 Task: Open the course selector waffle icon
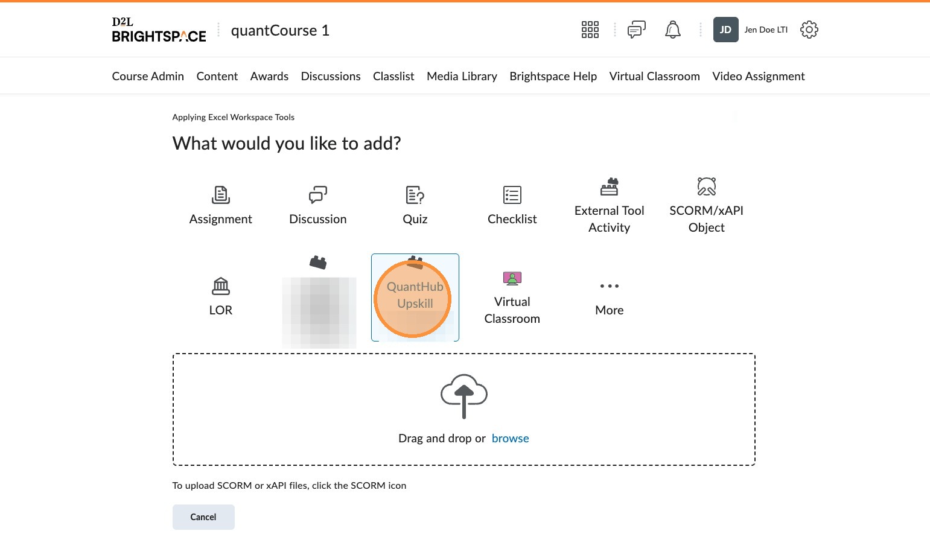click(590, 30)
